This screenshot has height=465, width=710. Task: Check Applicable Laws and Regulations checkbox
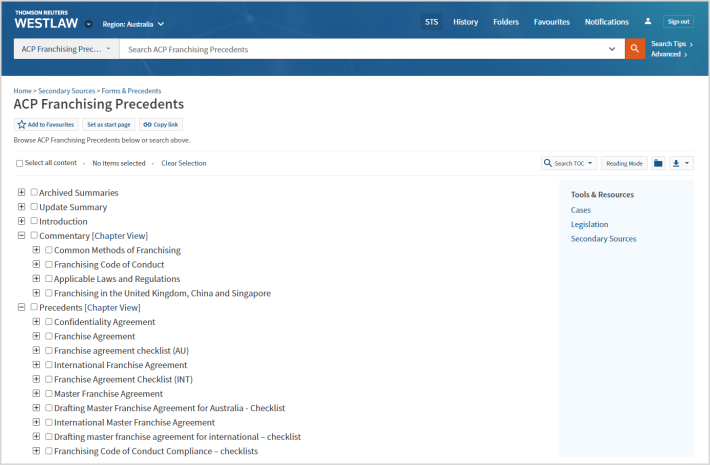tap(49, 278)
